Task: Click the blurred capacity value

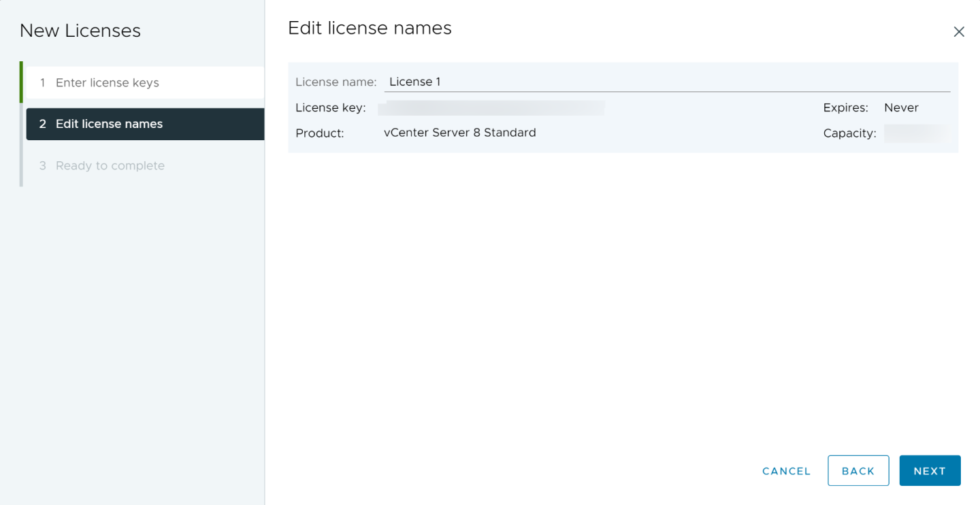Action: pos(916,133)
